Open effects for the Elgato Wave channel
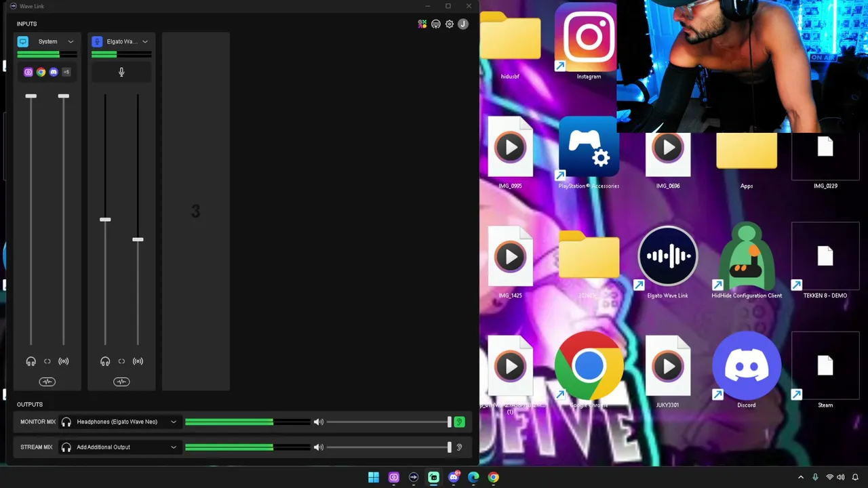Image resolution: width=868 pixels, height=488 pixels. pos(121,382)
